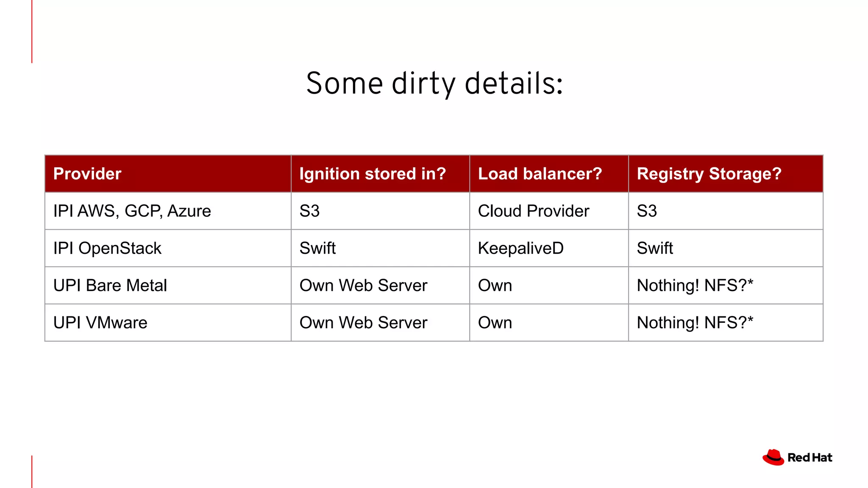Click the 'UPI Bare Metal' cell

pos(110,286)
